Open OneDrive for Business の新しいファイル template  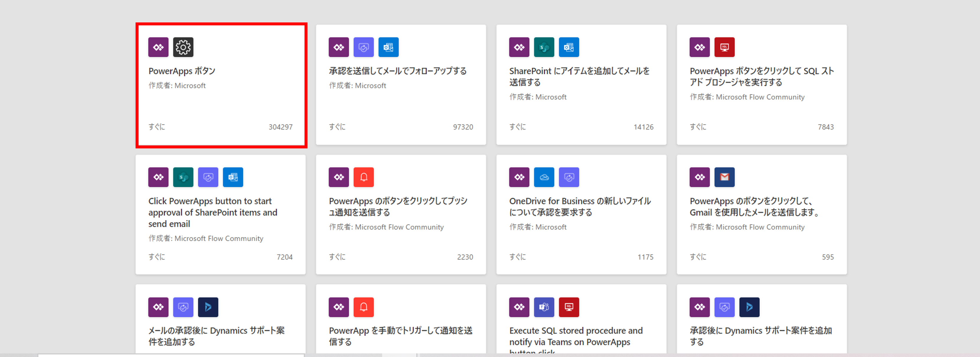580,207
